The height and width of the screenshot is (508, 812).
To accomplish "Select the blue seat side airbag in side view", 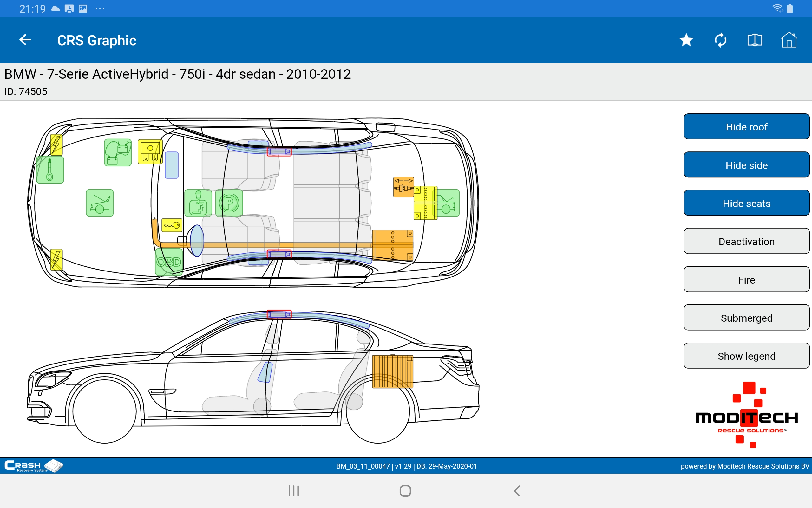I will 265,372.
